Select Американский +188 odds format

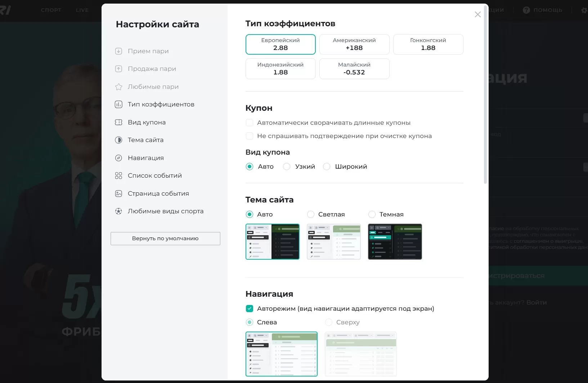354,44
